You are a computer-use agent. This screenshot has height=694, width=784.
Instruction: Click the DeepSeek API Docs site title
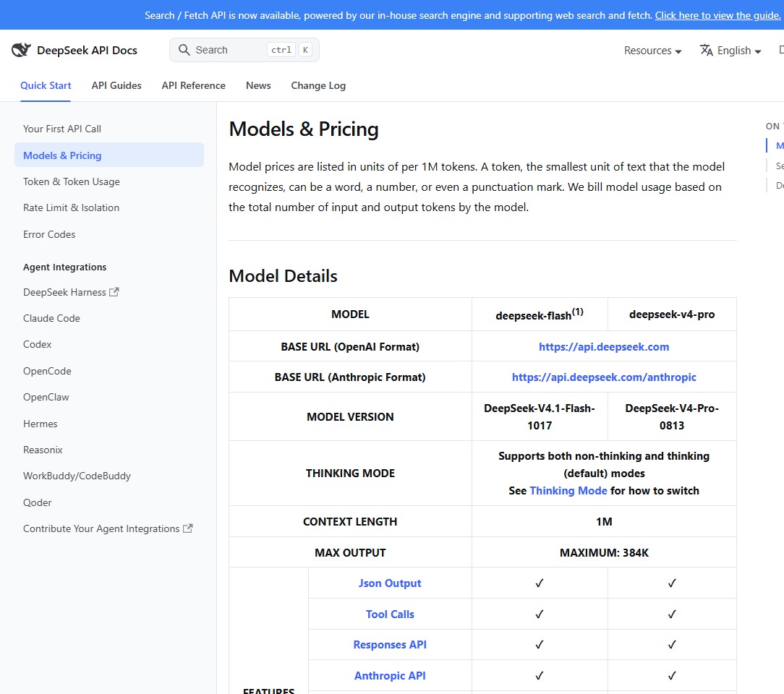point(87,51)
